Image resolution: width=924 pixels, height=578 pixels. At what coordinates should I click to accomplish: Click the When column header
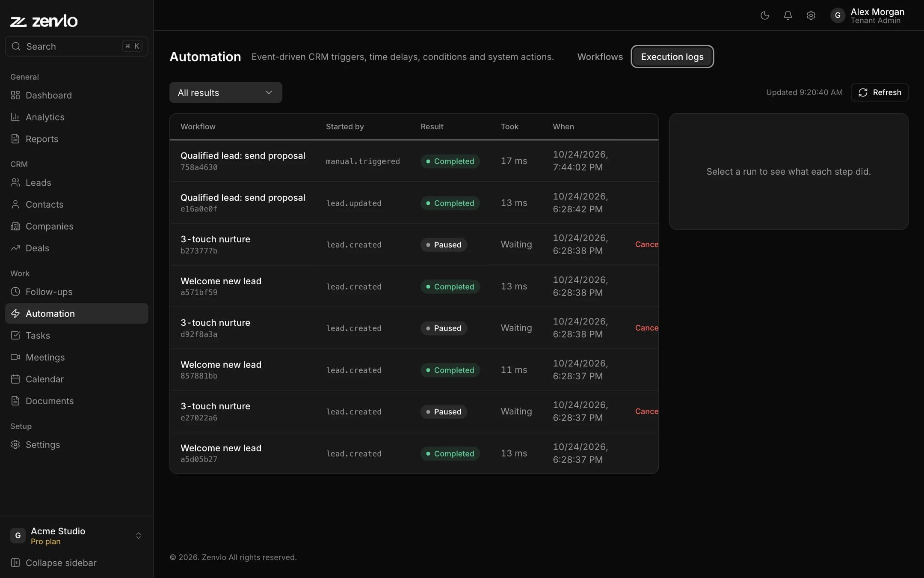coord(563,127)
